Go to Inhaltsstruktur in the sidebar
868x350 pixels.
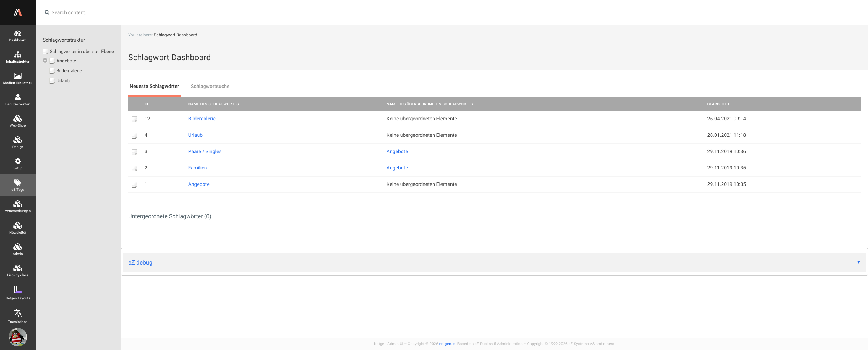pyautogui.click(x=17, y=57)
